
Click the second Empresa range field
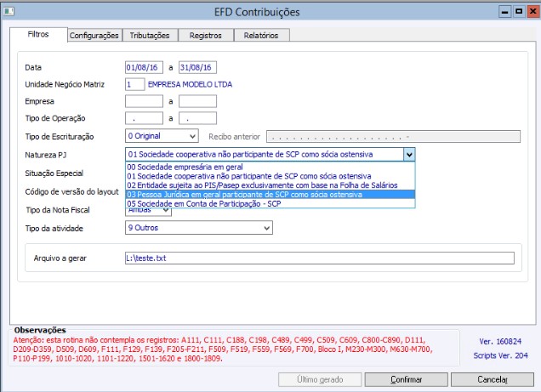click(197, 101)
